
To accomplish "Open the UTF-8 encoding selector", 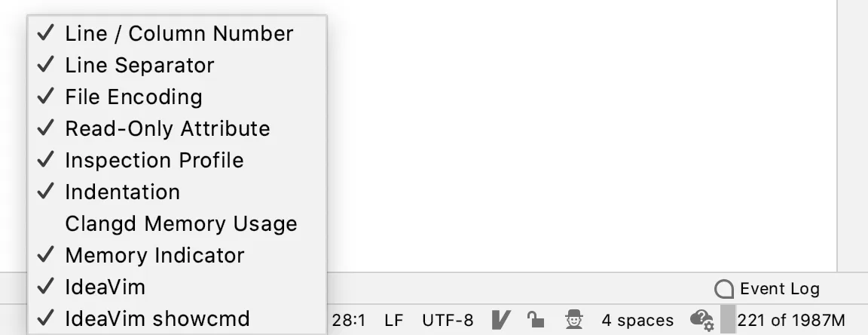I will tap(448, 321).
